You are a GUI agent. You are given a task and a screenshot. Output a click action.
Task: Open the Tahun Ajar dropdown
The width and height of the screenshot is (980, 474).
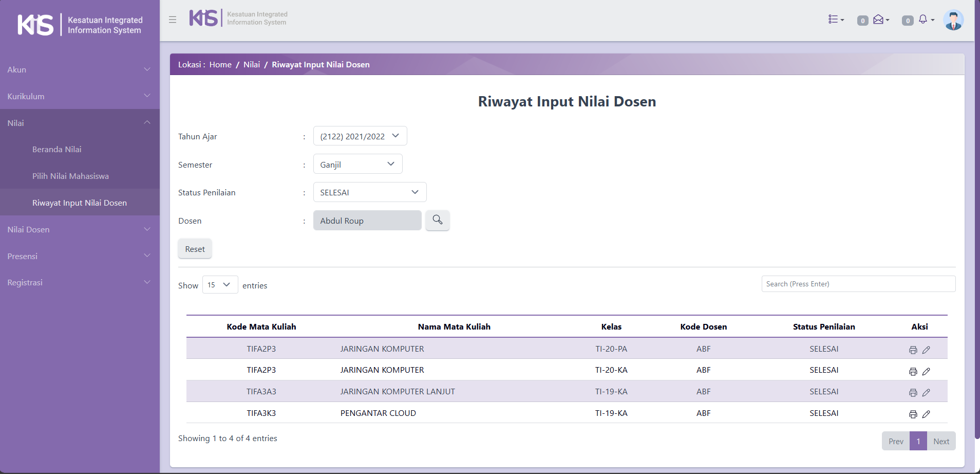(360, 136)
